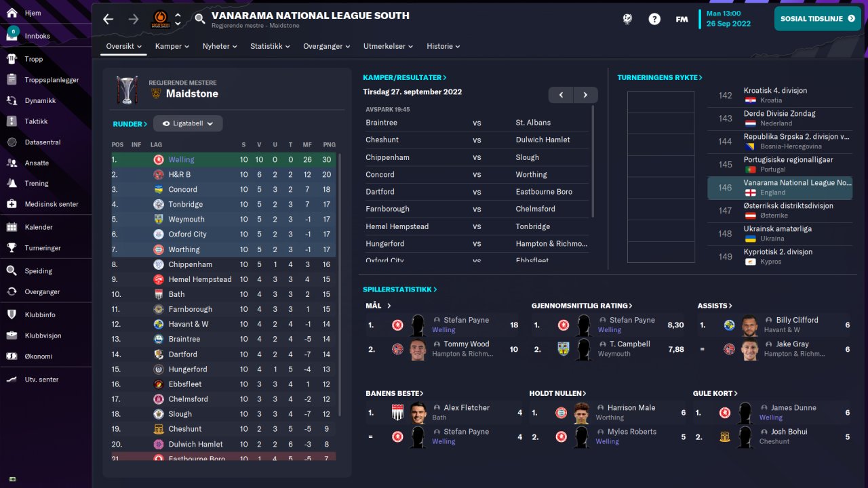Open the Kamper tab
868x488 pixels.
(x=172, y=46)
